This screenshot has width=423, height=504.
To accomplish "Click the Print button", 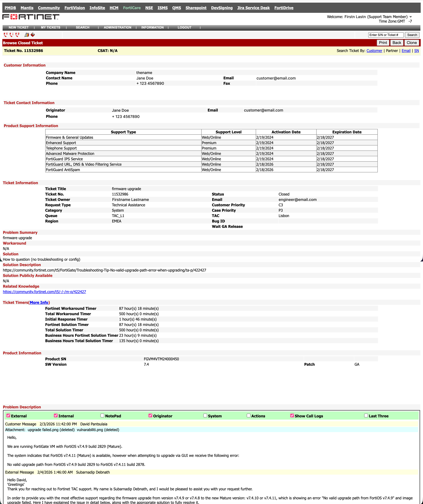I will pyautogui.click(x=383, y=43).
